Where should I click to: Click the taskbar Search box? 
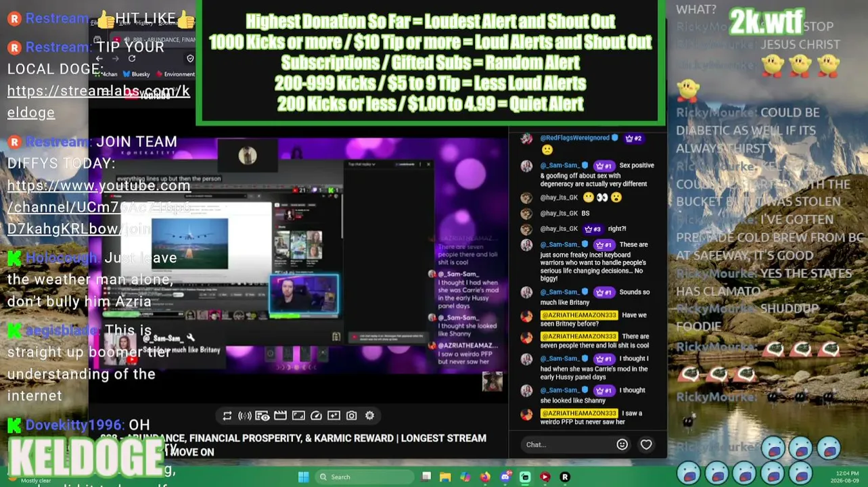[365, 477]
